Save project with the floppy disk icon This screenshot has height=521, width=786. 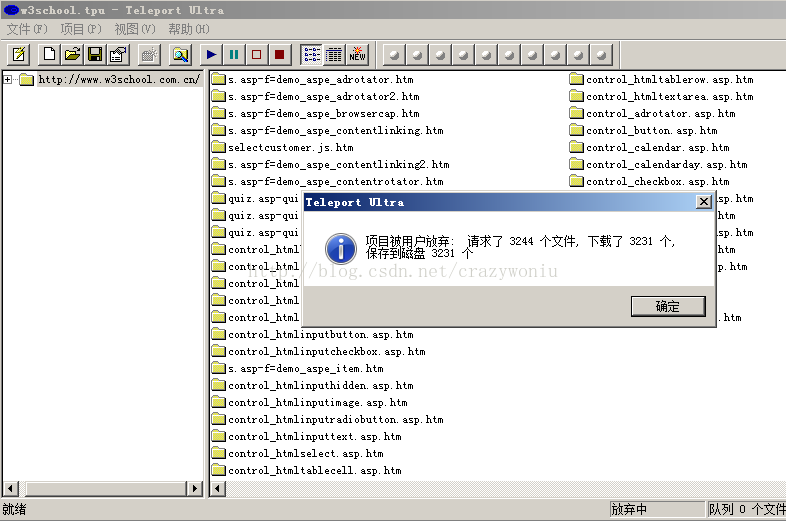[x=95, y=54]
